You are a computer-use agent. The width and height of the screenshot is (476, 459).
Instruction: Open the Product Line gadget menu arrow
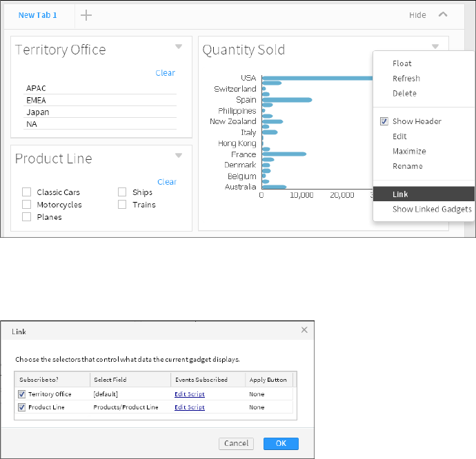pos(179,156)
